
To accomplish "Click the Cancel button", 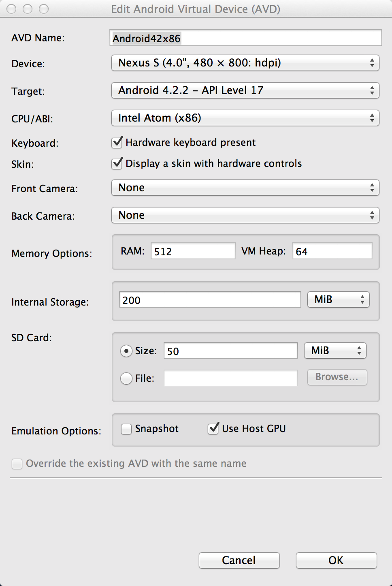I will click(239, 560).
